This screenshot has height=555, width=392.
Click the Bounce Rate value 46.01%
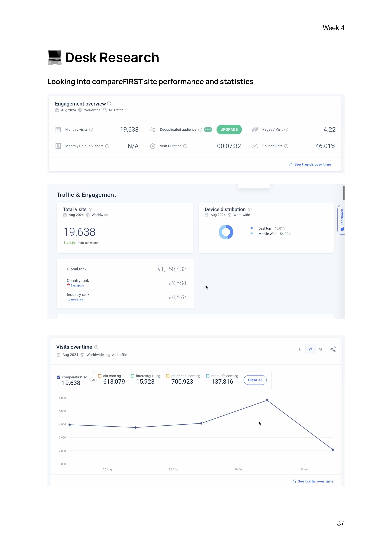pyautogui.click(x=325, y=146)
